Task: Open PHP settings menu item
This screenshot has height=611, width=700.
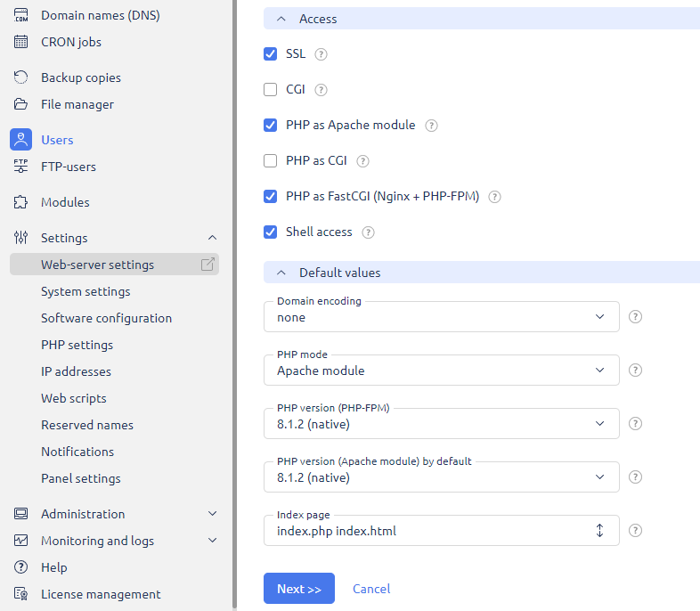Action: [77, 345]
